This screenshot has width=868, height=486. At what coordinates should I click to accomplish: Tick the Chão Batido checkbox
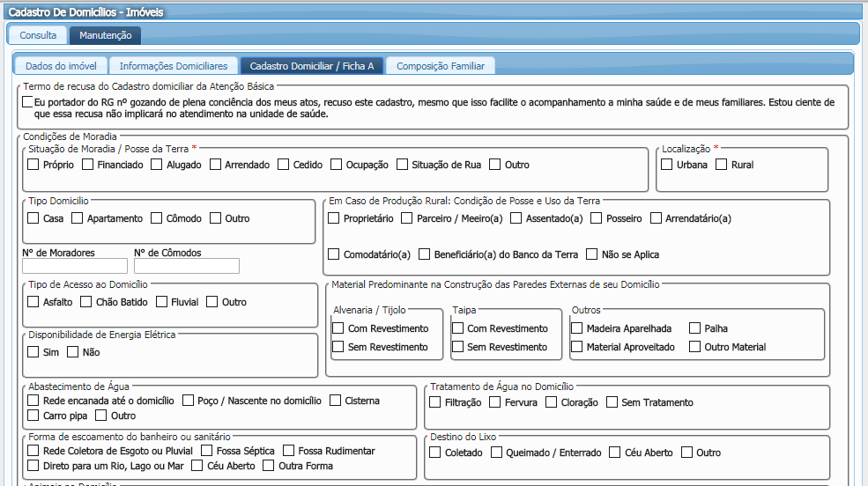85,301
